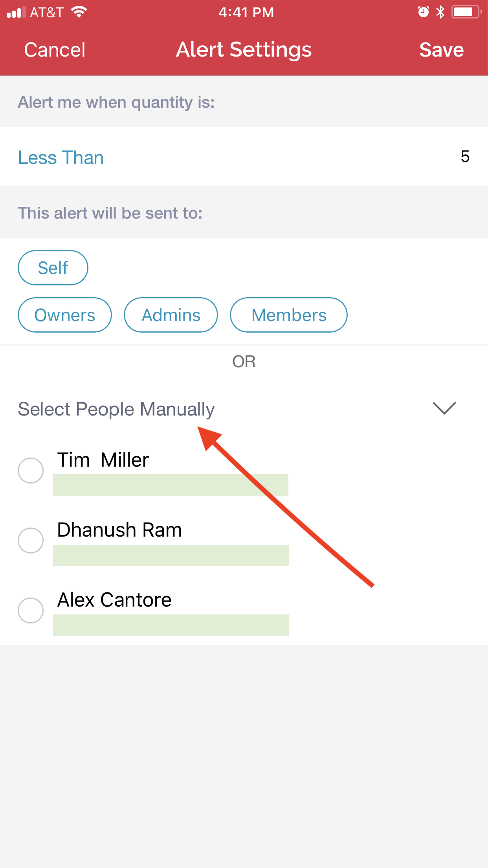Toggle the Members recipient chip
488x868 pixels.
289,315
